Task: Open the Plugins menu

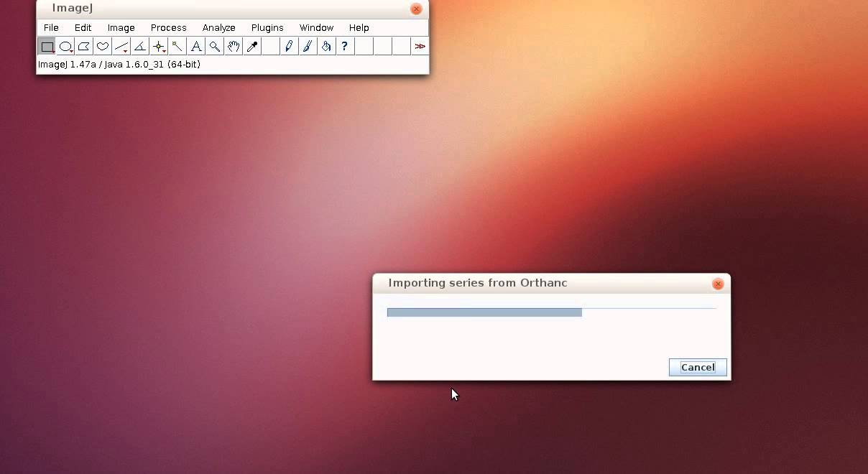Action: pyautogui.click(x=267, y=27)
